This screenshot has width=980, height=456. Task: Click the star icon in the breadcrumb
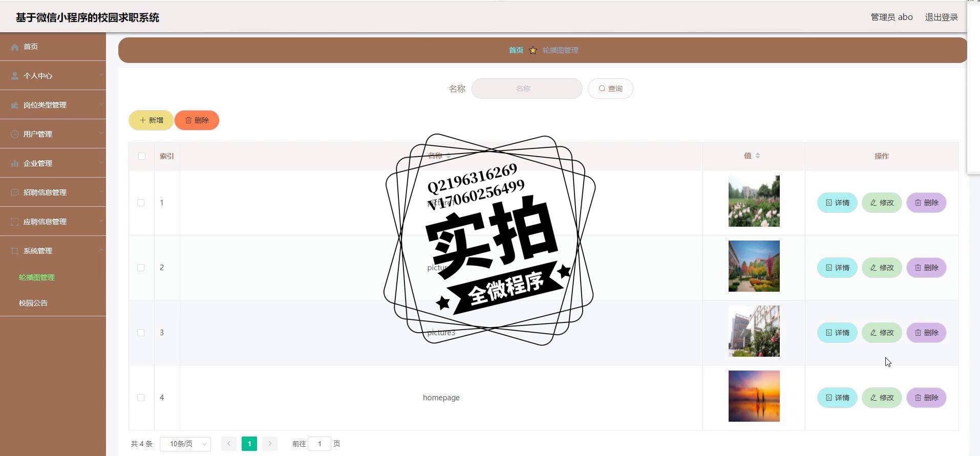533,50
